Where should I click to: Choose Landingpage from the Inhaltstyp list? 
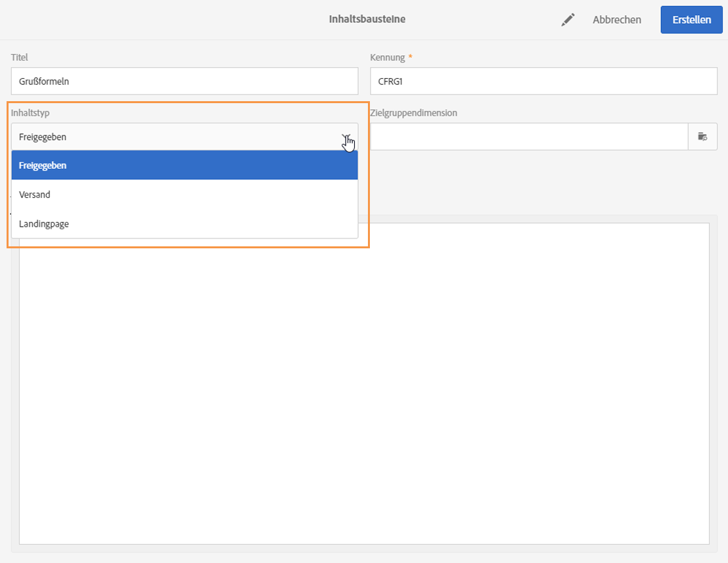(x=185, y=224)
